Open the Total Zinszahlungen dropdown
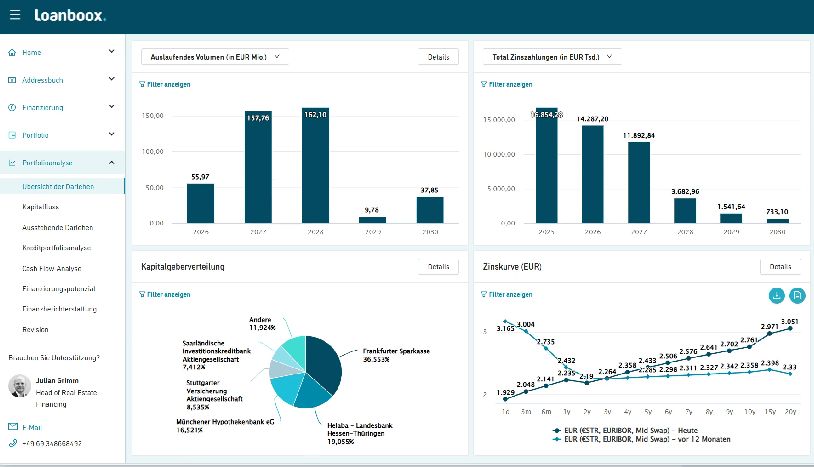814x467 pixels. pos(551,57)
